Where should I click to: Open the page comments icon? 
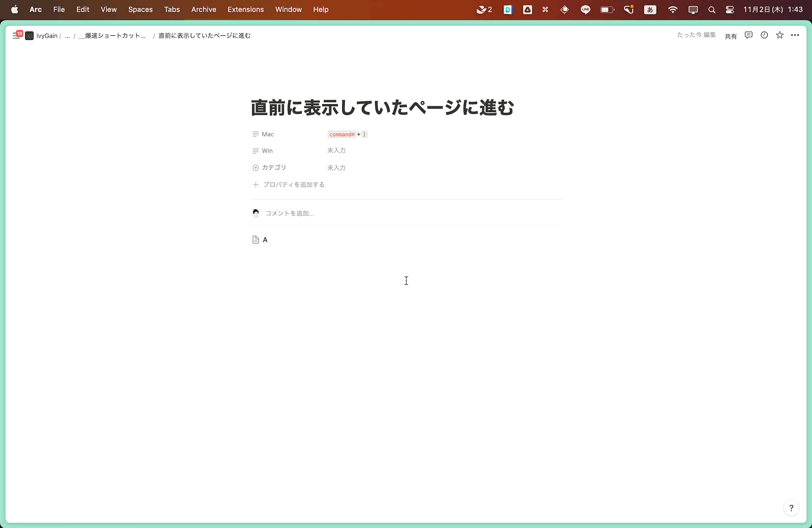pos(749,35)
